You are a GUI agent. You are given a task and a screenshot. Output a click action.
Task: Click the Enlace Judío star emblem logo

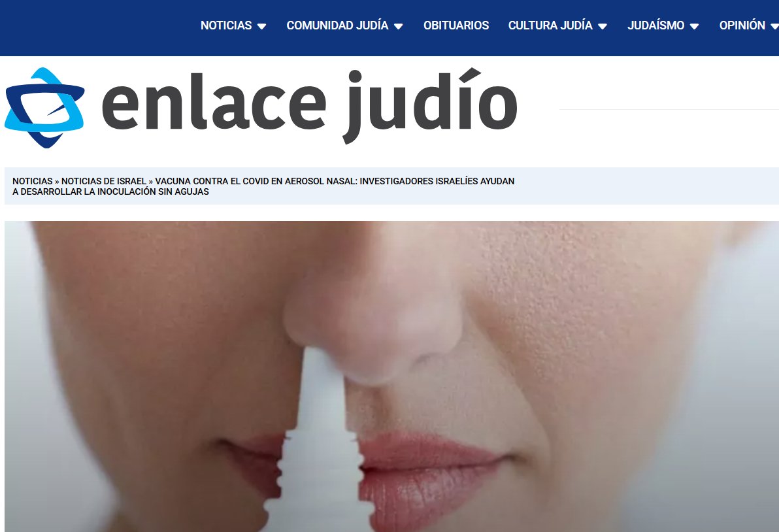44,108
